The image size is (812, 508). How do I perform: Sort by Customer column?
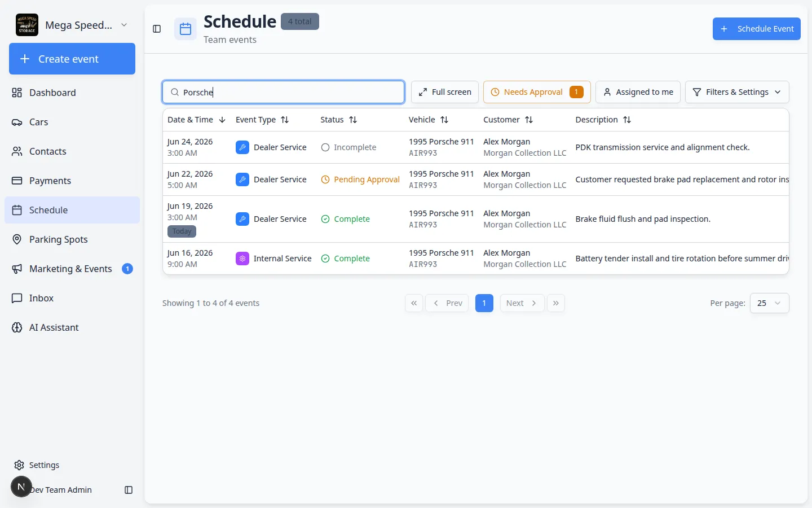point(508,120)
